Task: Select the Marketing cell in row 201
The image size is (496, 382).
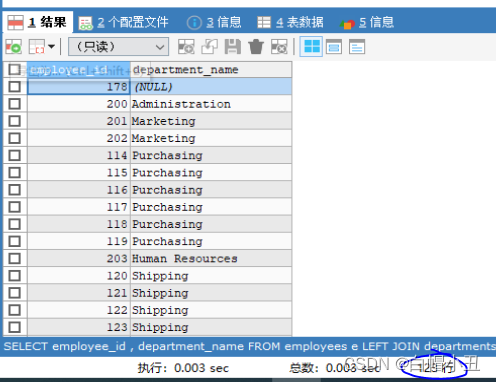Action: click(211, 121)
